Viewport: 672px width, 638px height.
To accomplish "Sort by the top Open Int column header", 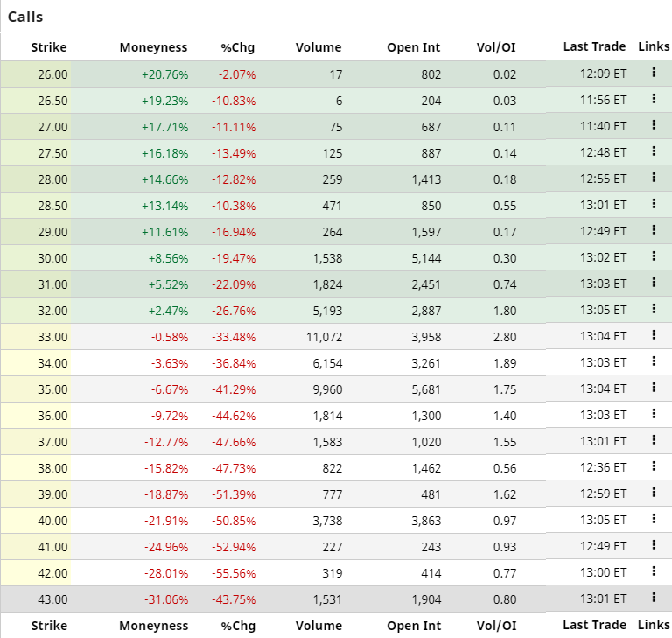I will tap(414, 47).
